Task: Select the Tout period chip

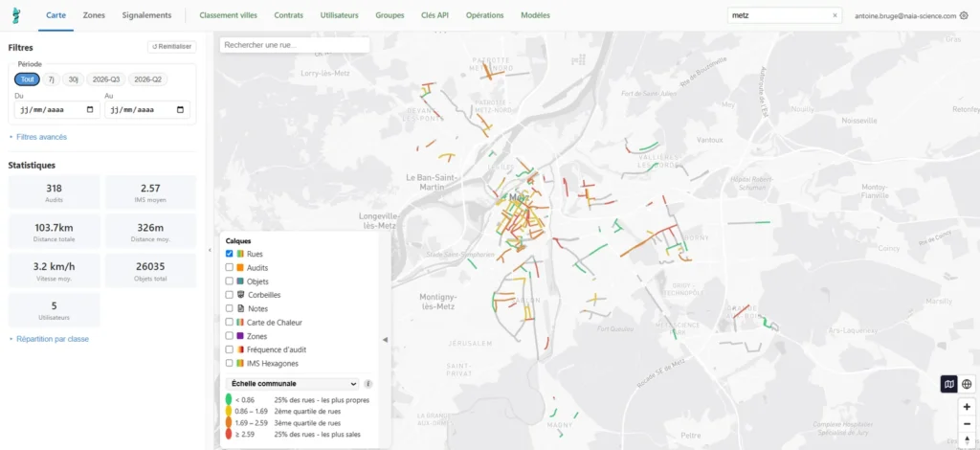Action: [28, 79]
